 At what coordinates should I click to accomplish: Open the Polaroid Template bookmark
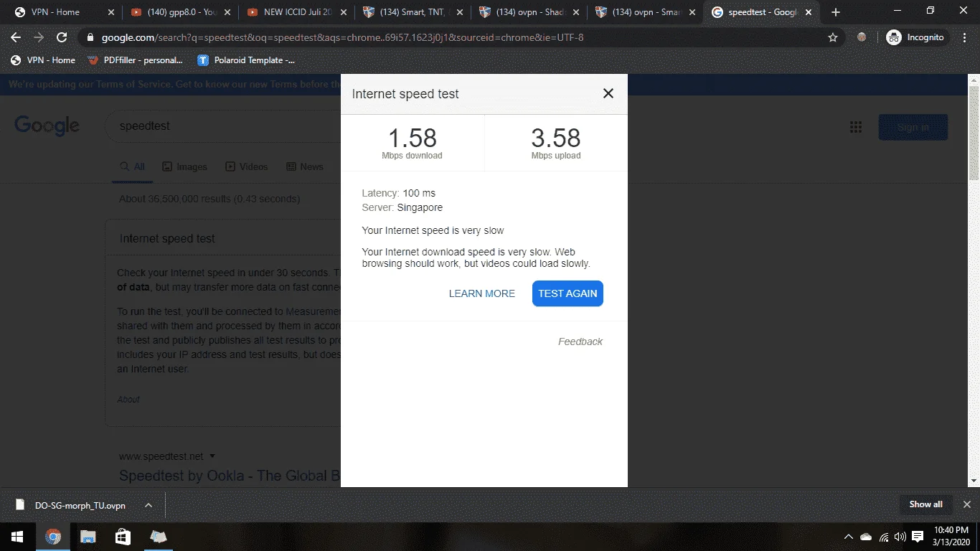point(246,60)
